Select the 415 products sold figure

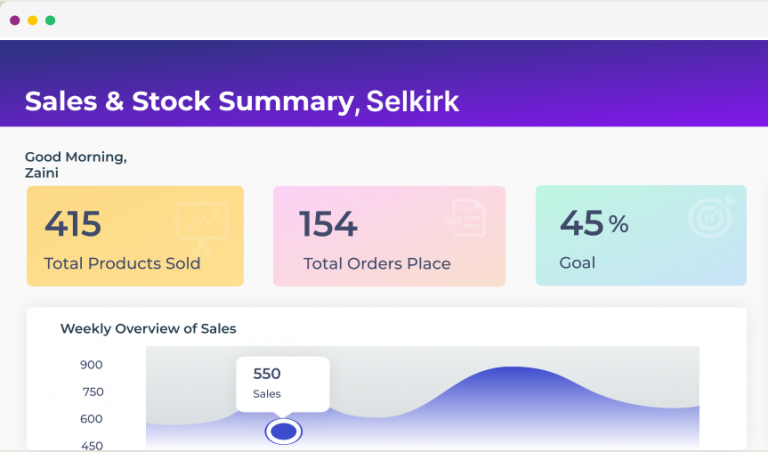click(73, 224)
